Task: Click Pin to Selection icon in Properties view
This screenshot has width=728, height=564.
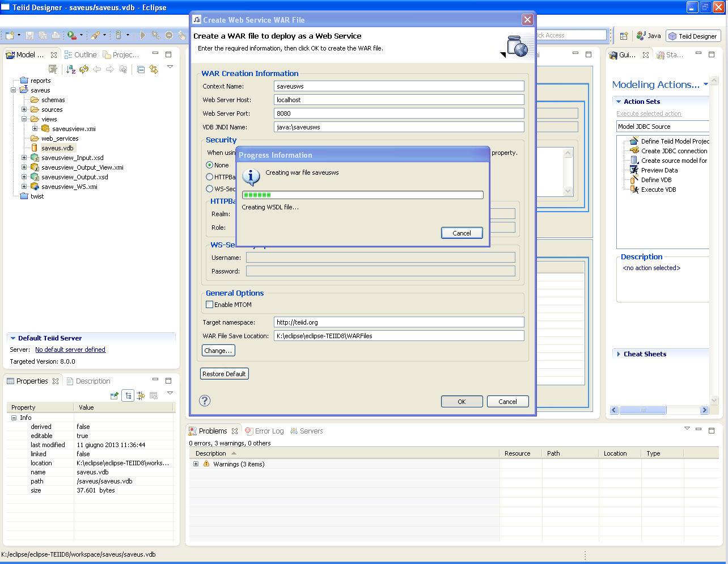Action: [x=115, y=395]
